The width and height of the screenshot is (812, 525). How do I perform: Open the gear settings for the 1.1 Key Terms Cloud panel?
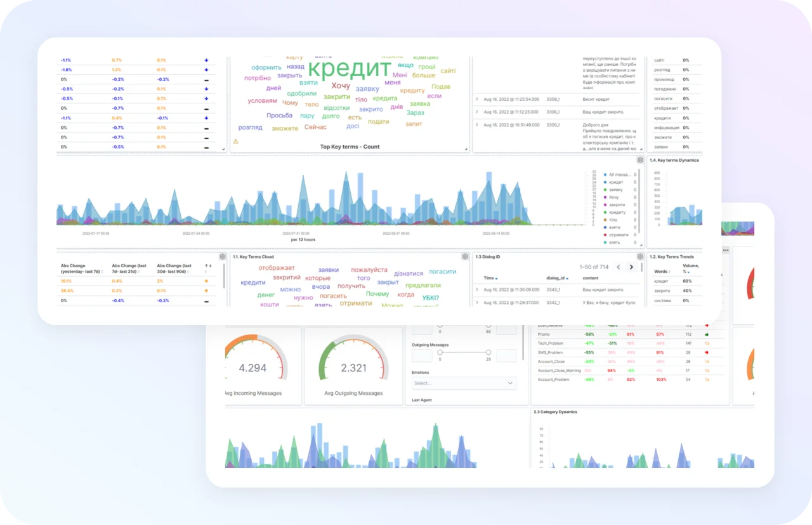tap(223, 256)
